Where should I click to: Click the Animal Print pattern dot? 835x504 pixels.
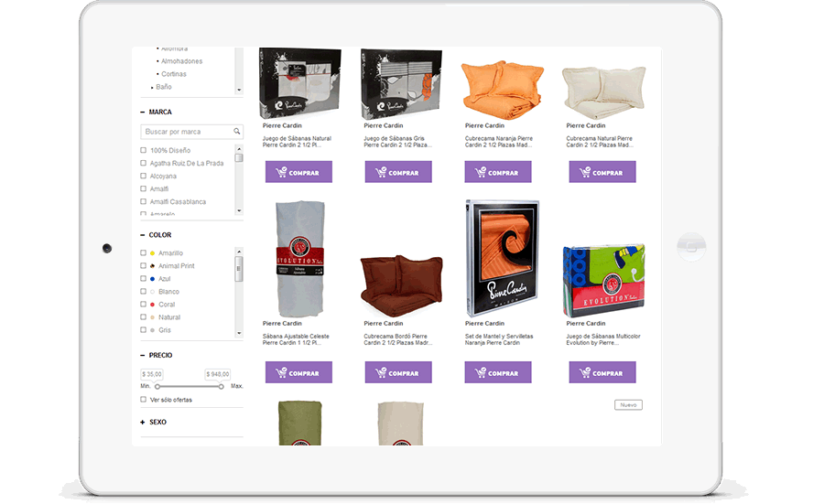click(152, 266)
